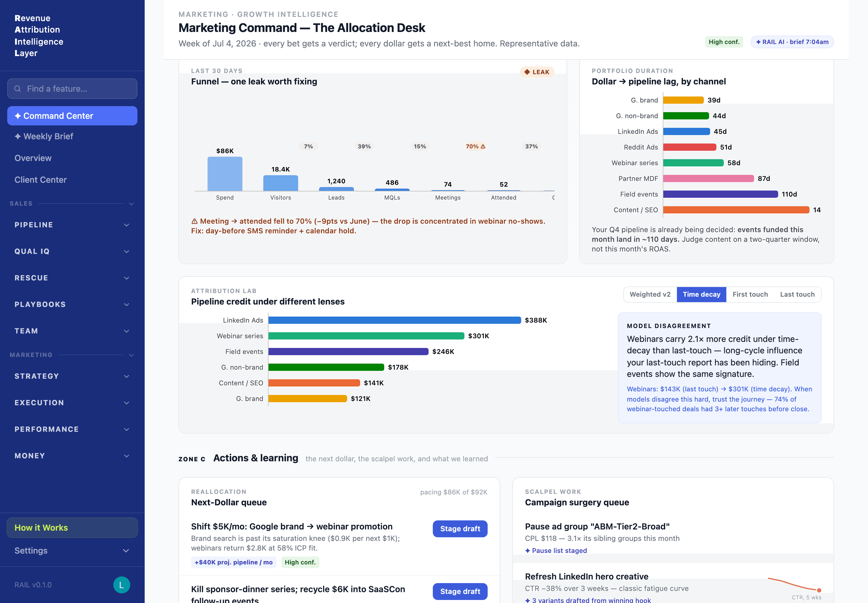Click the pacing $86K of $92K text
This screenshot has width=868, height=603.
pos(454,492)
